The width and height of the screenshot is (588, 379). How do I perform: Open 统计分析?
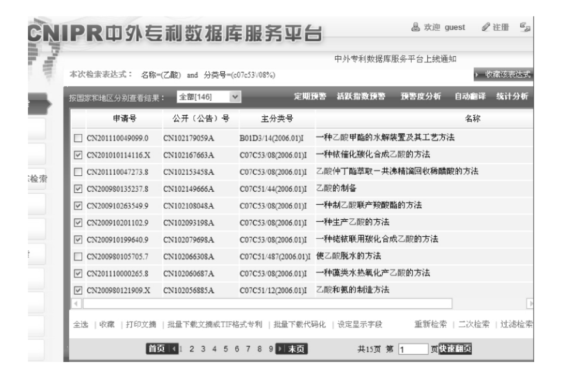tap(512, 96)
